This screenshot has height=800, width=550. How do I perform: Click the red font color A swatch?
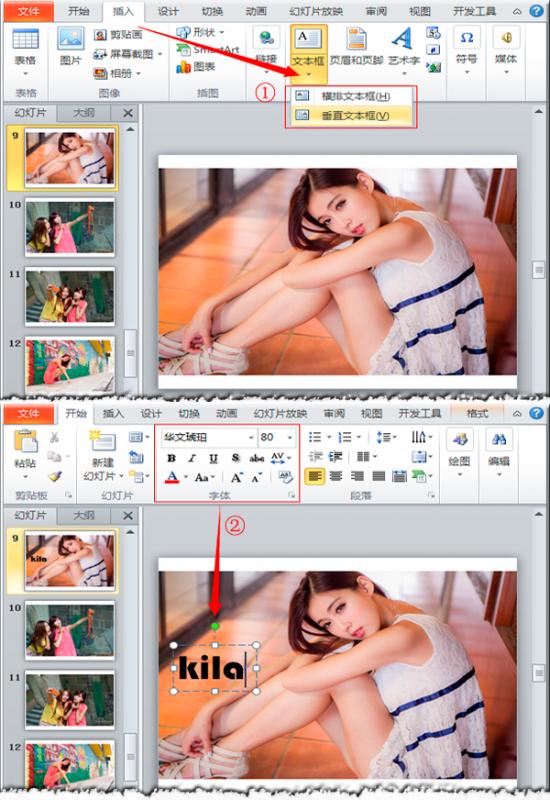point(172,478)
